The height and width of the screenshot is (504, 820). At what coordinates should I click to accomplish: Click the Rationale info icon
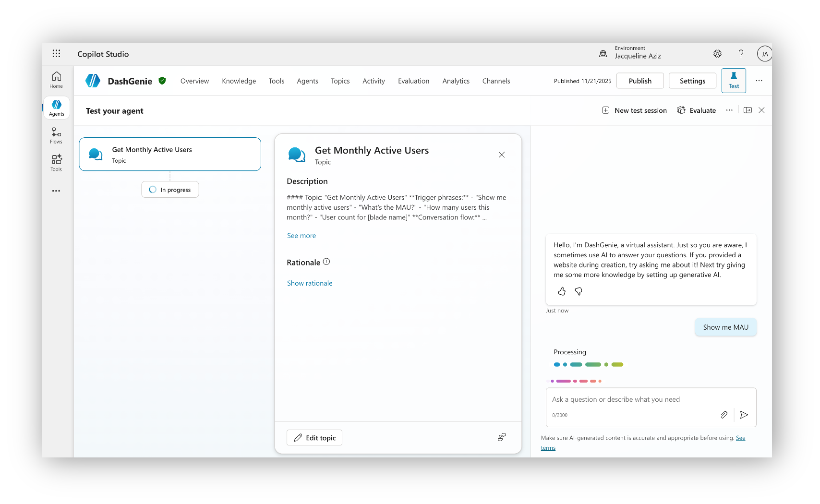[x=326, y=262]
